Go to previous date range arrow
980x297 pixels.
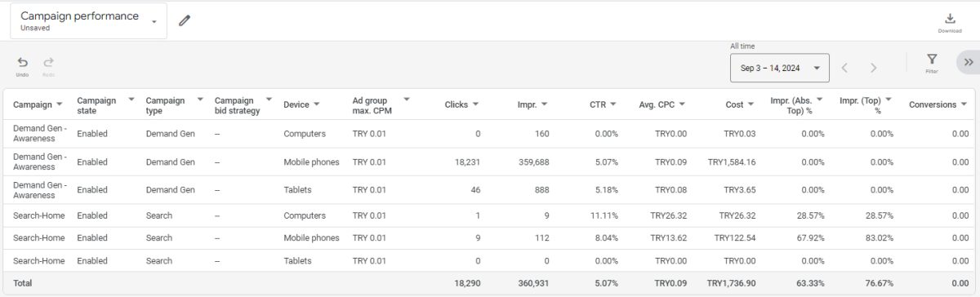click(x=845, y=68)
